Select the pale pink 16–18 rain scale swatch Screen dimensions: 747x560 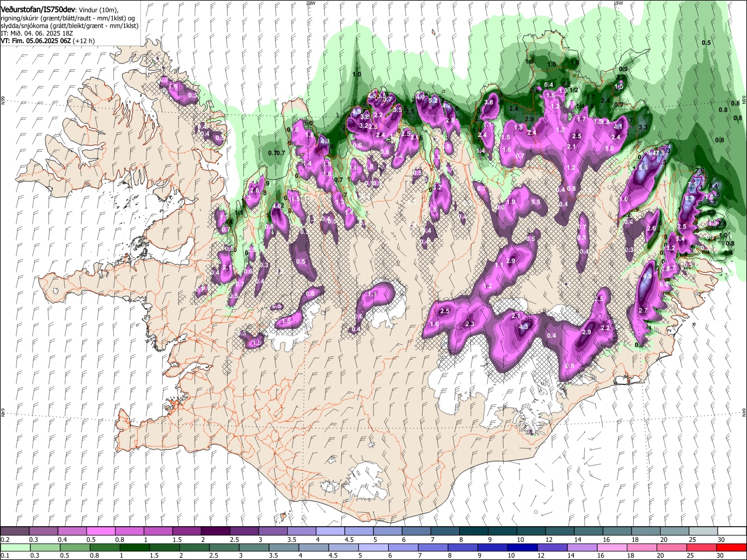point(612,547)
